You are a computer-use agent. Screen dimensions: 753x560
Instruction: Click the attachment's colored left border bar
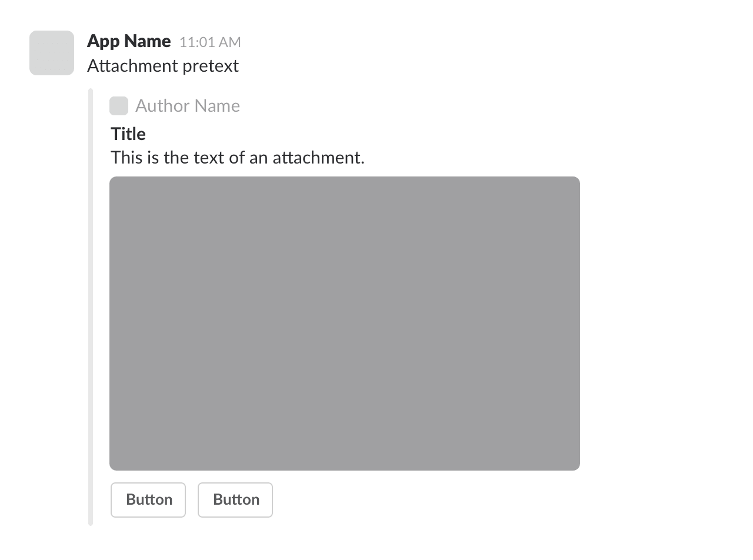(x=91, y=306)
